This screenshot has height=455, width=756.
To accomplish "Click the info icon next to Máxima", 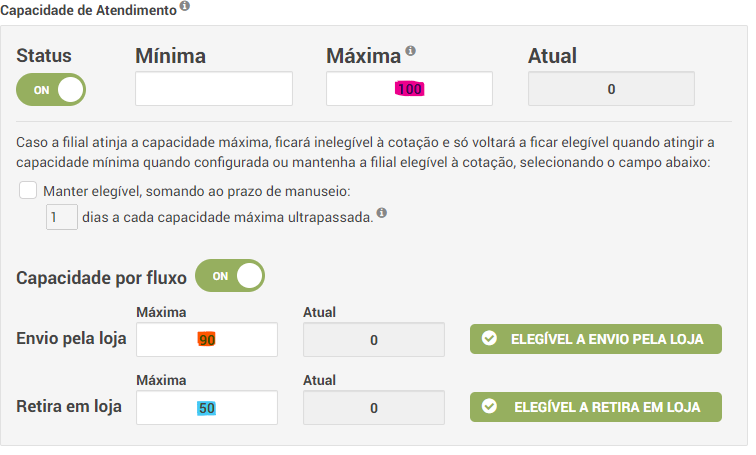I will 410,52.
